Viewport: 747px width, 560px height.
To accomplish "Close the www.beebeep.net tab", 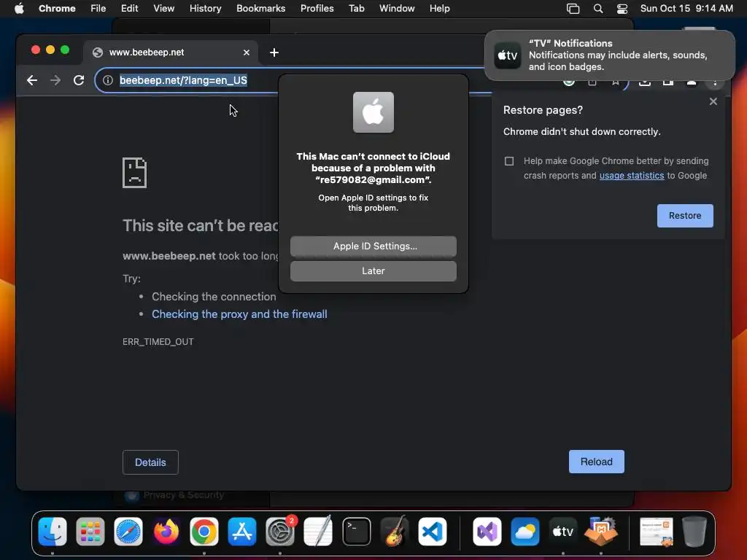I will point(247,52).
